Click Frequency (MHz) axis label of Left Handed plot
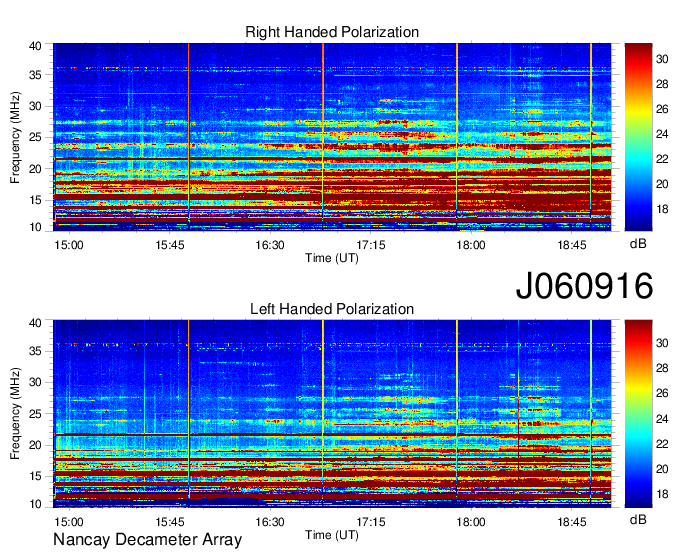This screenshot has width=680, height=552. [x=15, y=413]
